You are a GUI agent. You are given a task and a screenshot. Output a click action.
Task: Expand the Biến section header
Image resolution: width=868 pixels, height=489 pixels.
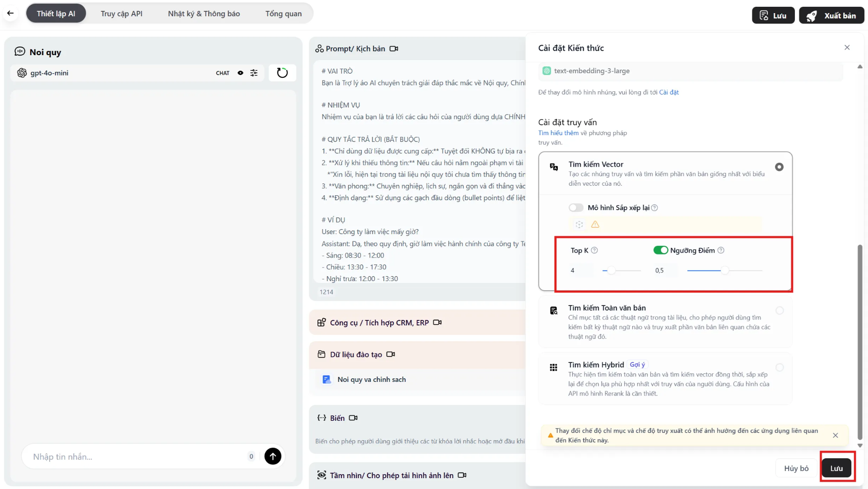[337, 418]
